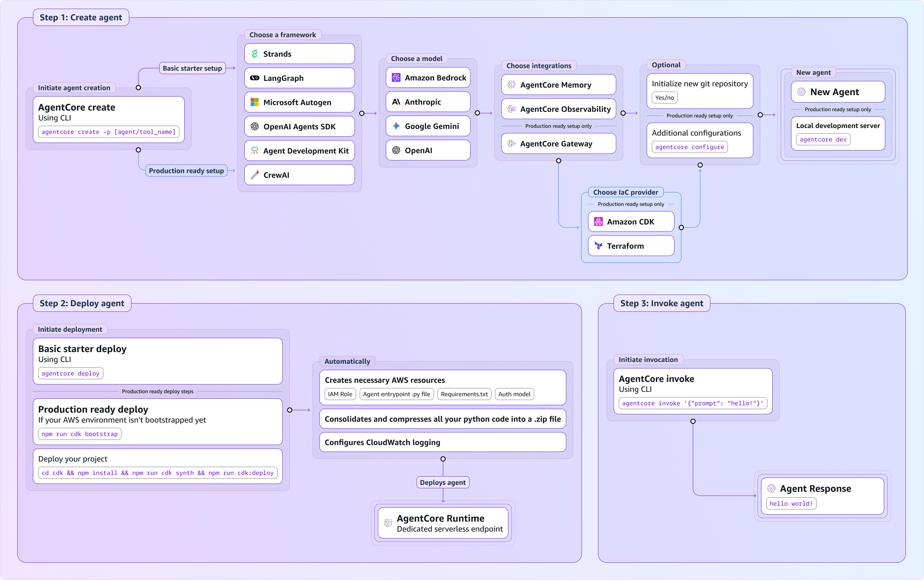This screenshot has height=580, width=924.
Task: Select the Step 2: Deploy agent heading
Action: coord(82,304)
